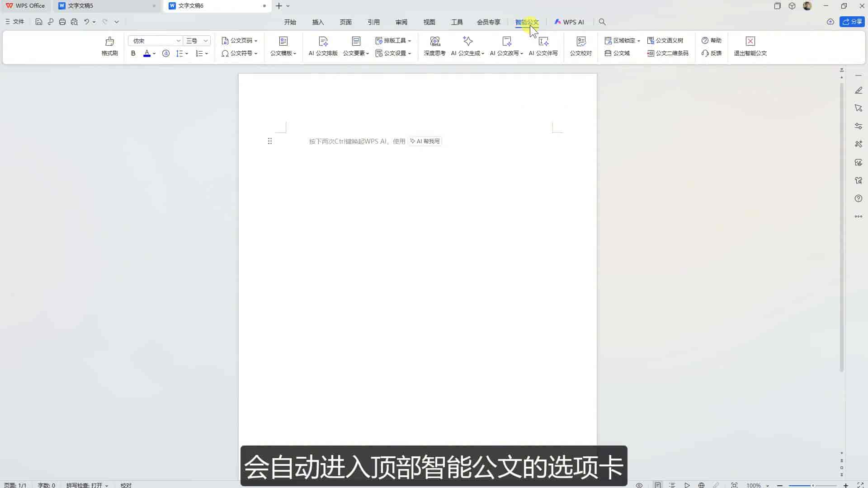This screenshot has height=488, width=868.
Task: Apply the blue font color swatch
Action: click(146, 53)
